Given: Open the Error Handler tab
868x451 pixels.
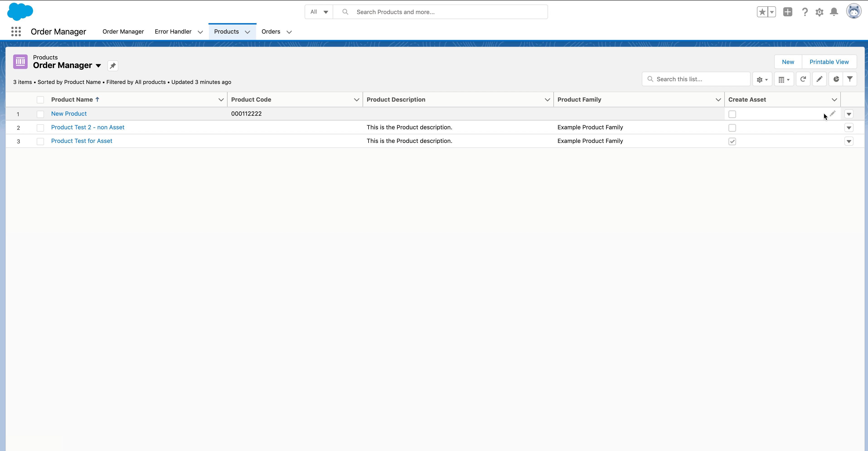Looking at the screenshot, I should pos(173,32).
